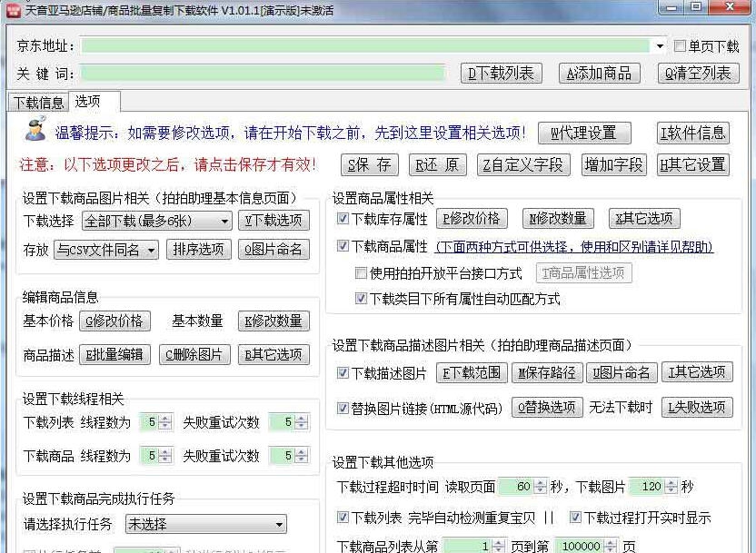Toggle the 单页下载 checkbox
This screenshot has width=756, height=553.
coord(680,46)
